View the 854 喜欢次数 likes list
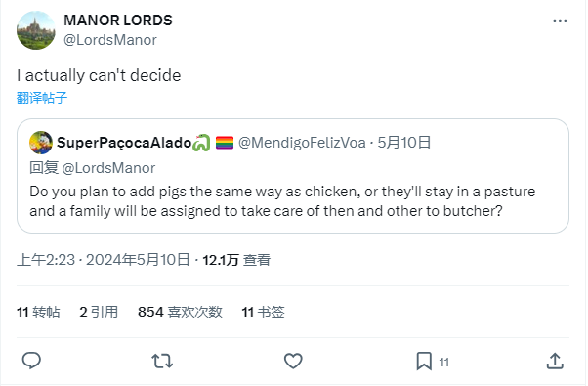The image size is (588, 386). coord(180,312)
